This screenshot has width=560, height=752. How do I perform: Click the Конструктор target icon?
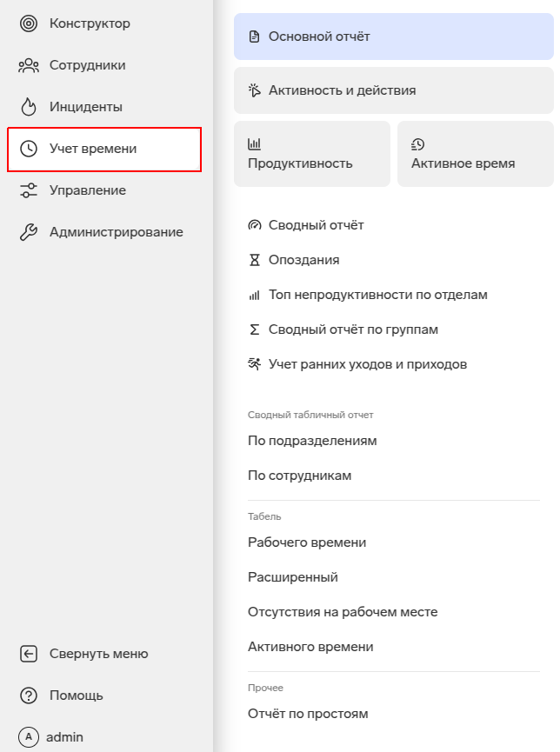point(29,23)
